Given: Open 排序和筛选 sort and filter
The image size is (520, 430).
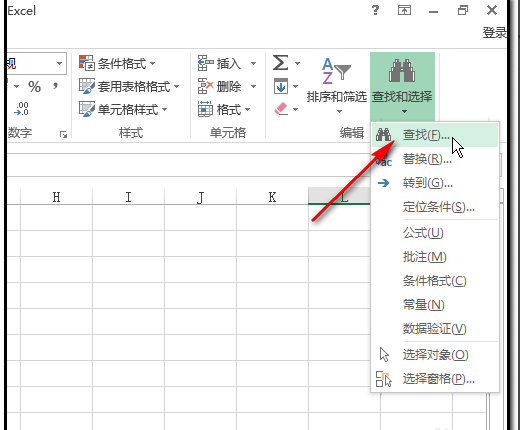Looking at the screenshot, I should pyautogui.click(x=337, y=86).
